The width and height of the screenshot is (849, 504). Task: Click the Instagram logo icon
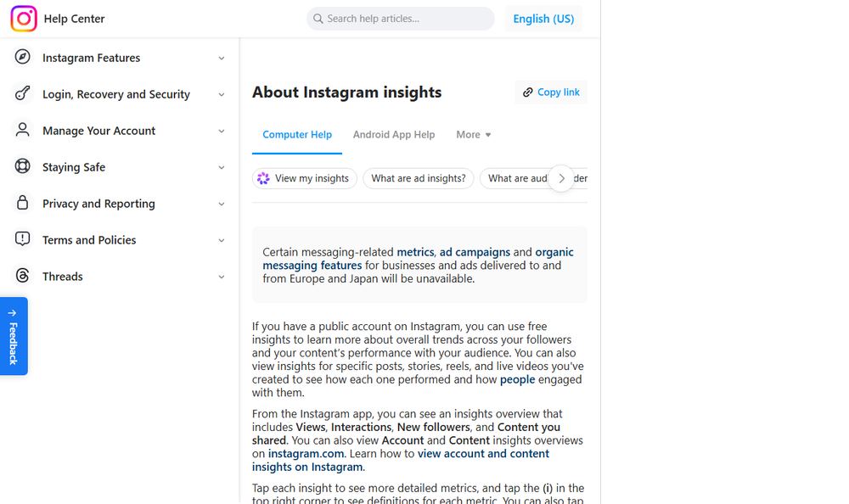point(24,19)
